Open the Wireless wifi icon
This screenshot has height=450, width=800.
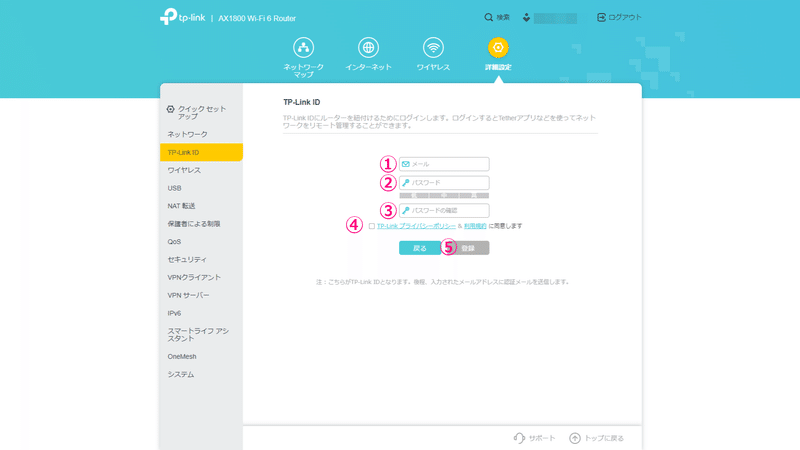point(433,47)
